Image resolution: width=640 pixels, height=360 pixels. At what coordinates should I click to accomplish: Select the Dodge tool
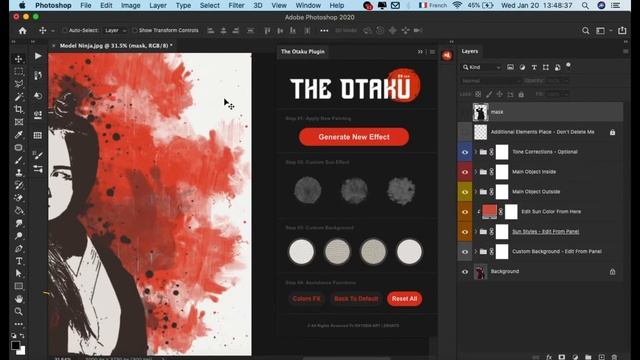(18, 236)
